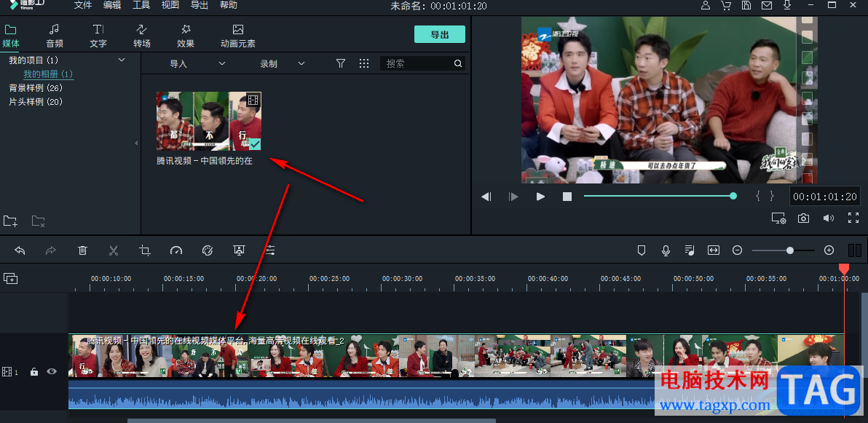The width and height of the screenshot is (868, 423).
Task: Open the audio mixer icon
Action: click(690, 250)
